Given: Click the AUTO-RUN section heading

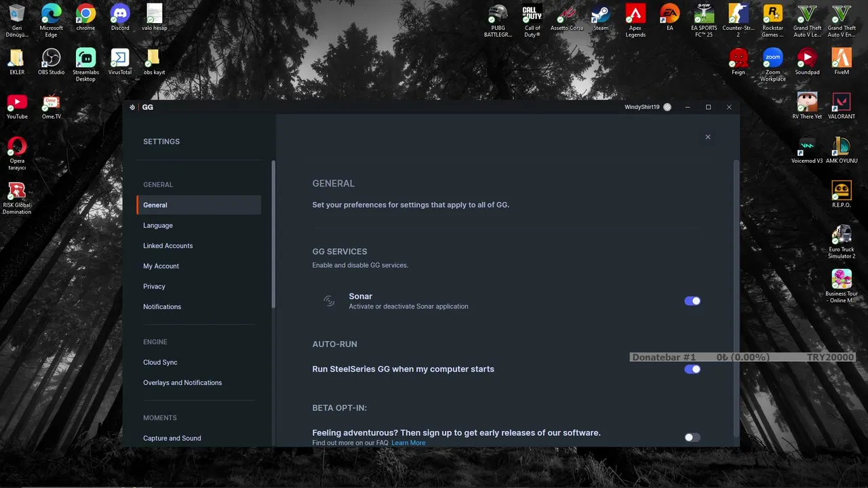Looking at the screenshot, I should point(335,344).
